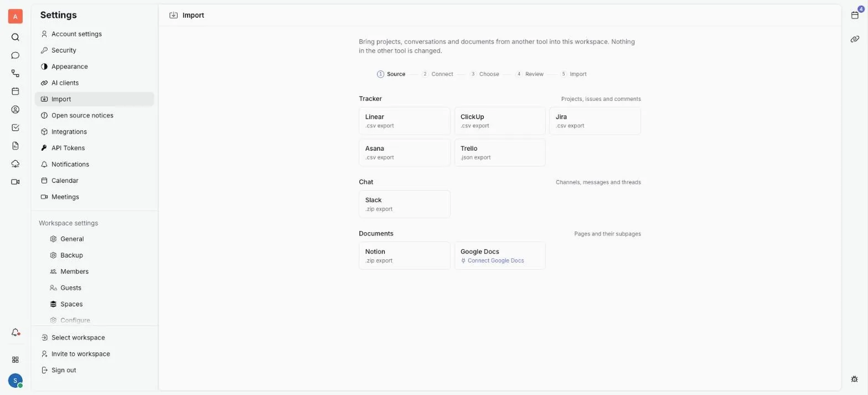The height and width of the screenshot is (395, 868).
Task: Click step 1 Source in wizard
Action: coord(391,74)
